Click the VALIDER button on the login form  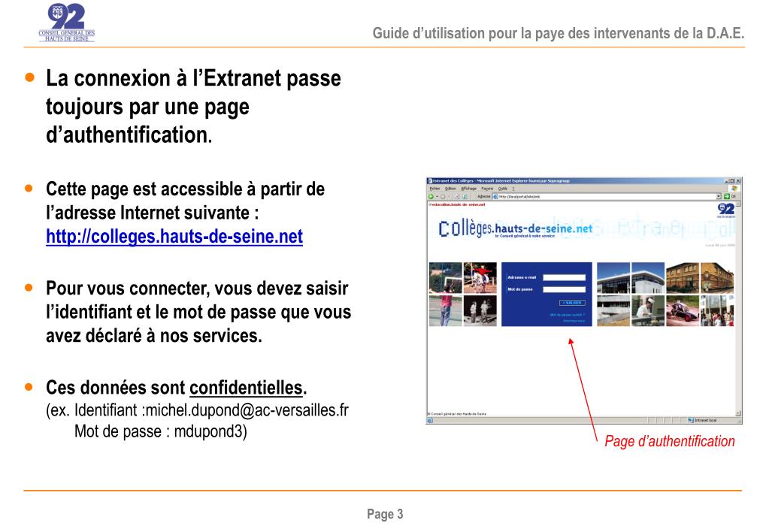[x=572, y=303]
